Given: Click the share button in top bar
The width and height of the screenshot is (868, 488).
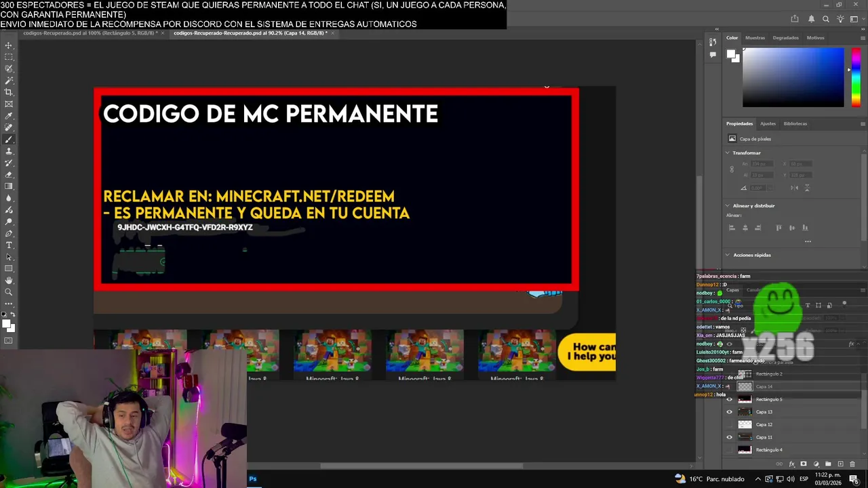Looking at the screenshot, I should [795, 19].
